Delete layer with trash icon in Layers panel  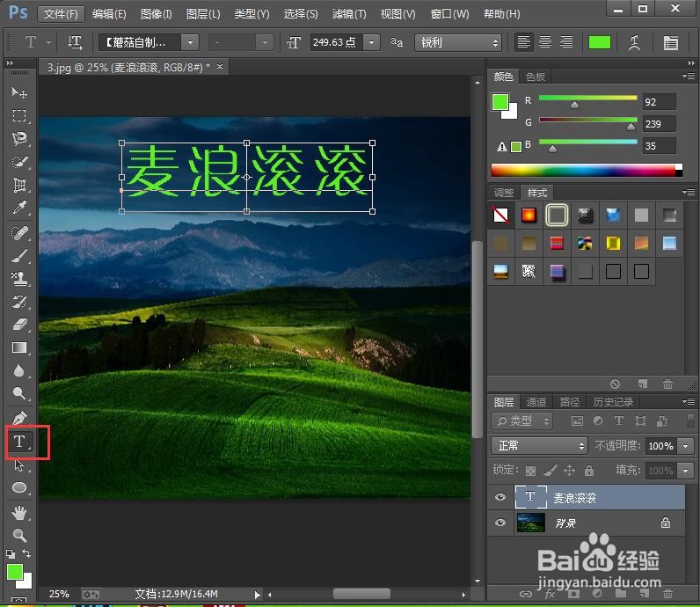[667, 593]
